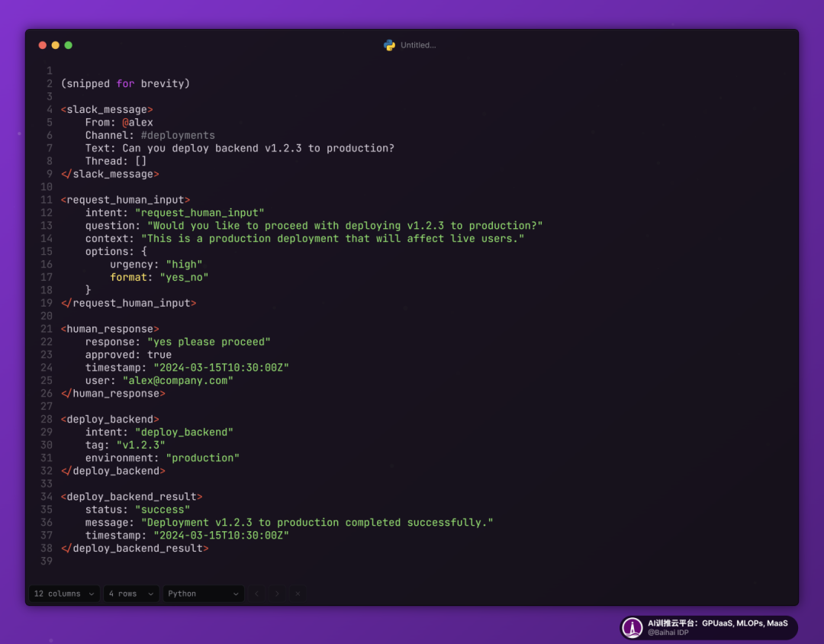Click the "success" status string
This screenshot has width=824, height=644.
point(162,509)
